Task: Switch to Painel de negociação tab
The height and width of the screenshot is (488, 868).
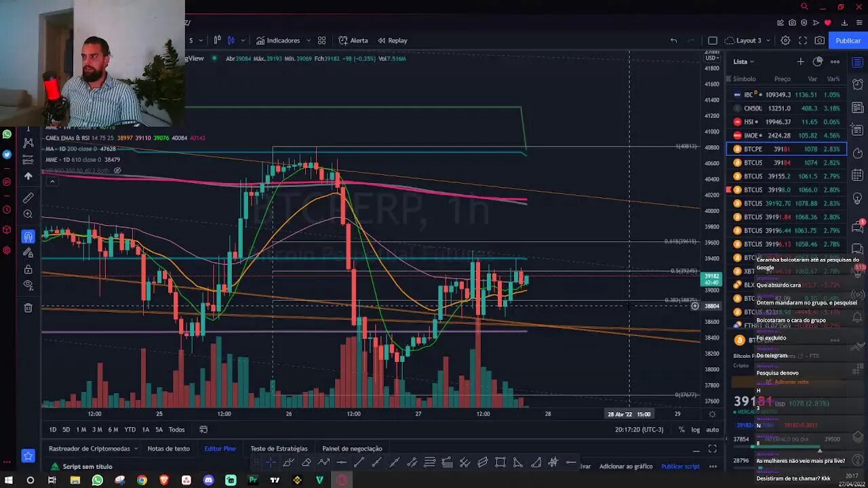Action: click(x=352, y=449)
